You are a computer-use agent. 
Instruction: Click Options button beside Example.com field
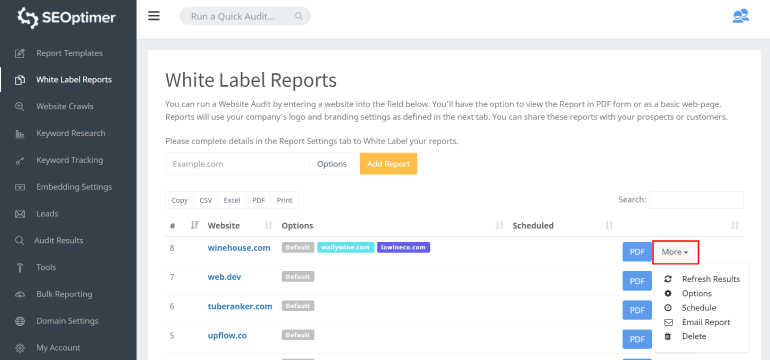331,164
